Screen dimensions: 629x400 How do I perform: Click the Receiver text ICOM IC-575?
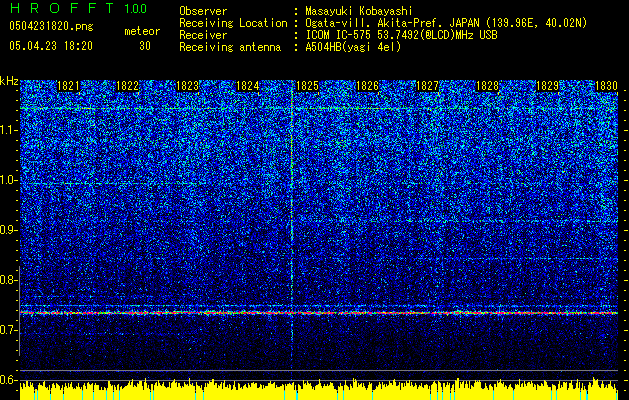coord(341,35)
